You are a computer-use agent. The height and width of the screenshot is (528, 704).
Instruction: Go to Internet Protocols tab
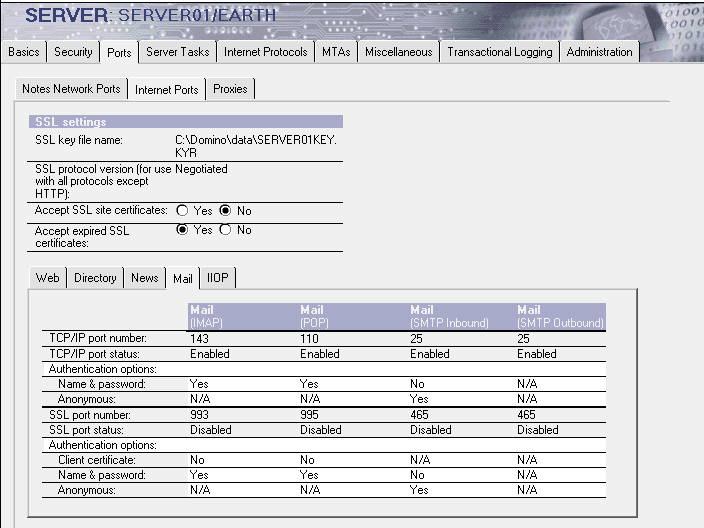click(x=265, y=52)
